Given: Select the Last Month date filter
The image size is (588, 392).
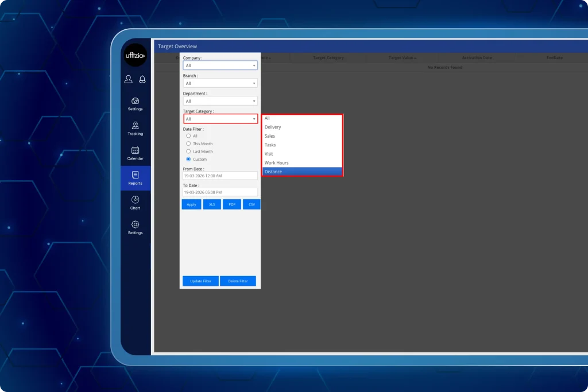Looking at the screenshot, I should (188, 152).
